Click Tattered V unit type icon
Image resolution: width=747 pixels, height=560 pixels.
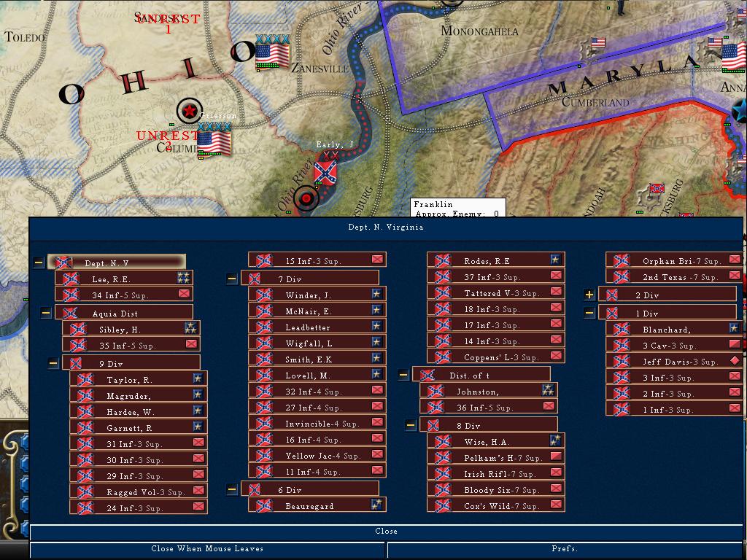556,292
